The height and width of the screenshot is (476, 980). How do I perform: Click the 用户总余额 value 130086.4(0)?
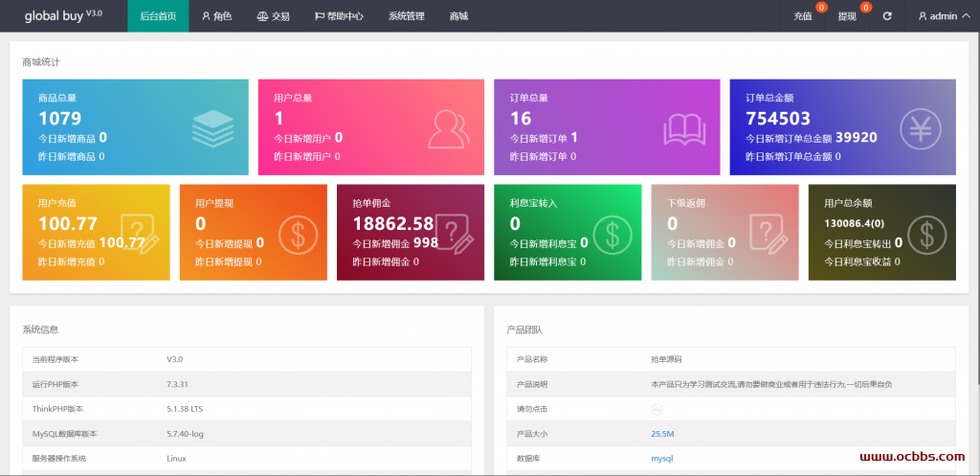[853, 223]
